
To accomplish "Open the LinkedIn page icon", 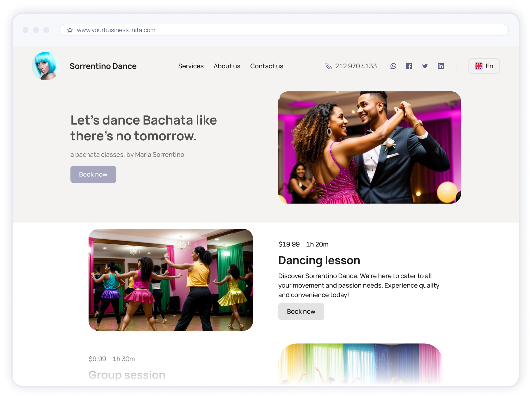I will pyautogui.click(x=441, y=66).
